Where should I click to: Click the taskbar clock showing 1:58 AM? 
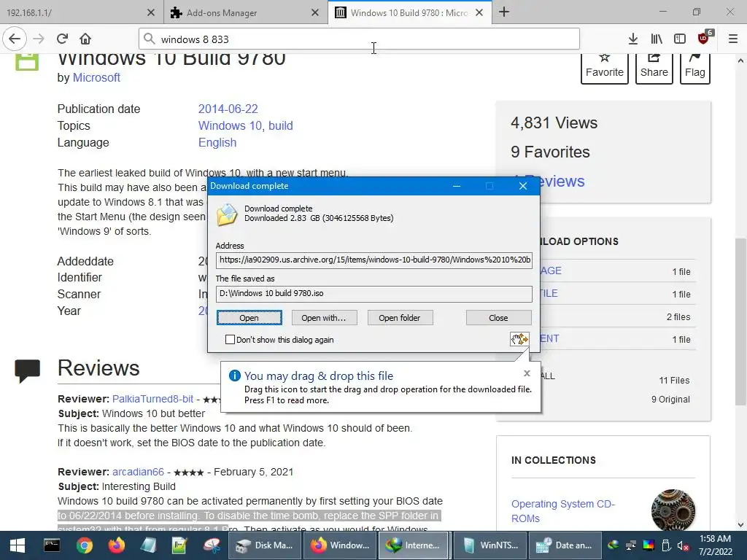coord(715,545)
